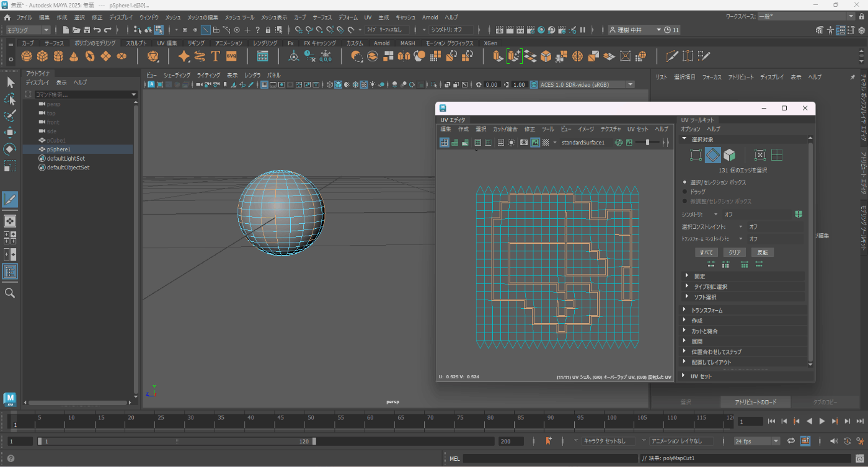Viewport: 868px width, 467px height.
Task: Pick Vertex selection mode in UV Toolkit
Action: [696, 155]
